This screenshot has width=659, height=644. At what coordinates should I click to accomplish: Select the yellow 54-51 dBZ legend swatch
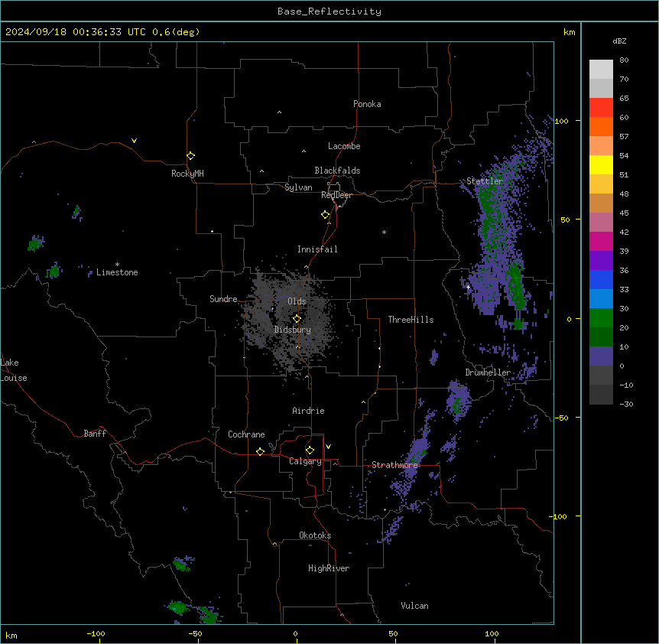[601, 164]
